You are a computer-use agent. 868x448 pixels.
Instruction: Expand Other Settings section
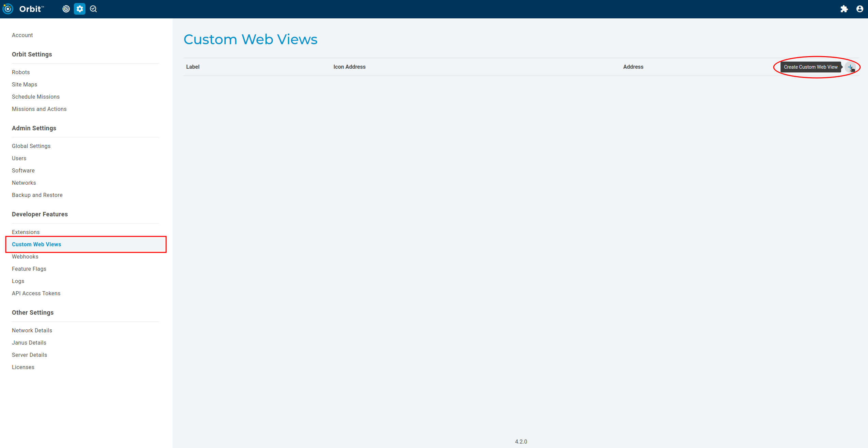coord(33,312)
